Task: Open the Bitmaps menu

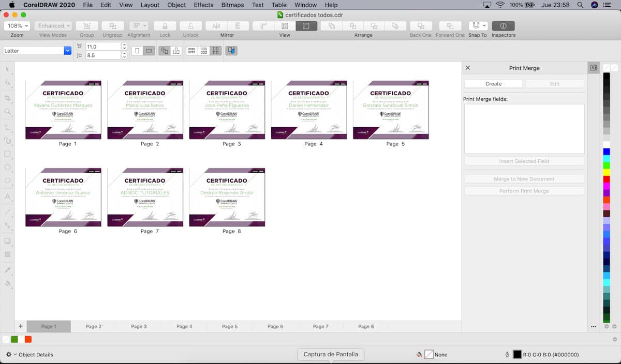Action: [232, 5]
